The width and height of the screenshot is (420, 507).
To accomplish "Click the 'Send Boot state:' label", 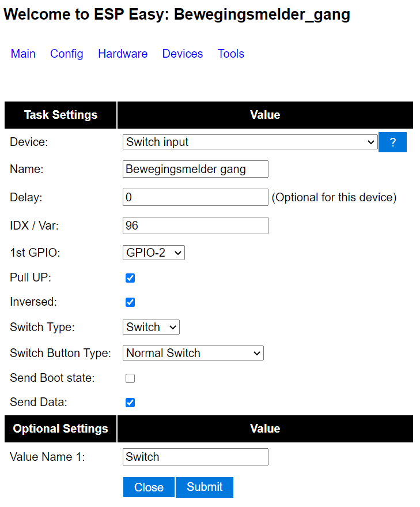I will (52, 378).
